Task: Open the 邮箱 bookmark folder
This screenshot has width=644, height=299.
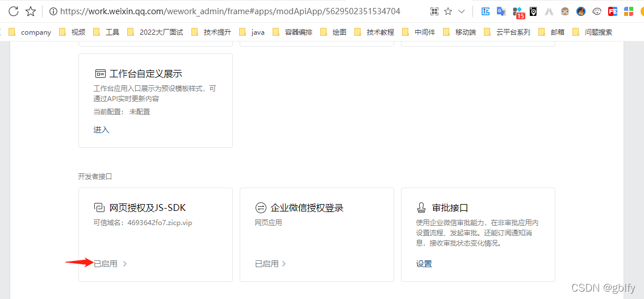Action: tap(551, 32)
